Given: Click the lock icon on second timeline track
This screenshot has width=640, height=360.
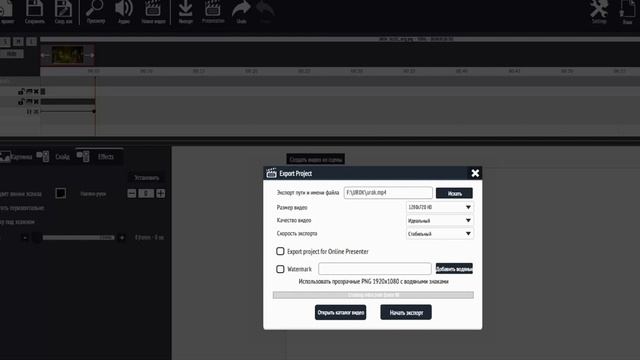Looking at the screenshot, I should click(21, 101).
